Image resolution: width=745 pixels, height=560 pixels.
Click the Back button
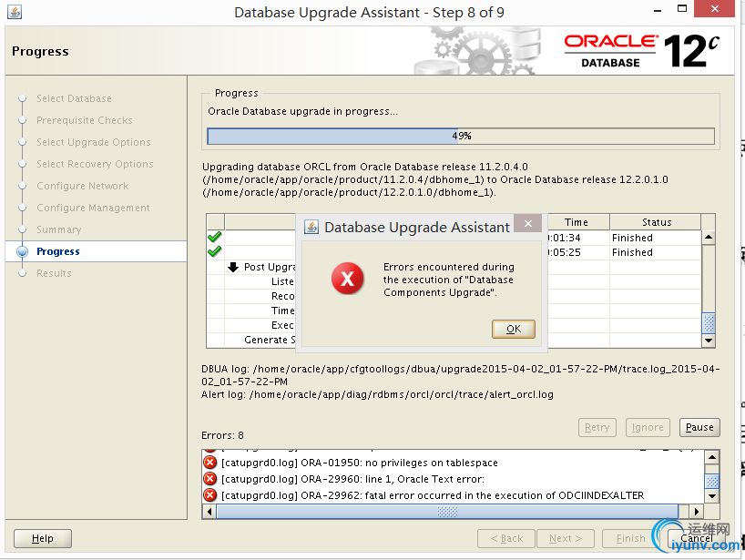coord(506,538)
